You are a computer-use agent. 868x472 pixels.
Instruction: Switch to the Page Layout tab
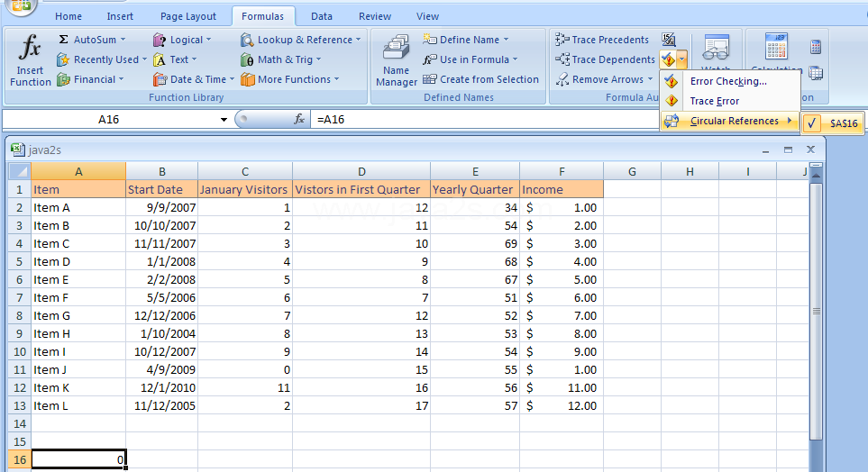[x=188, y=16]
